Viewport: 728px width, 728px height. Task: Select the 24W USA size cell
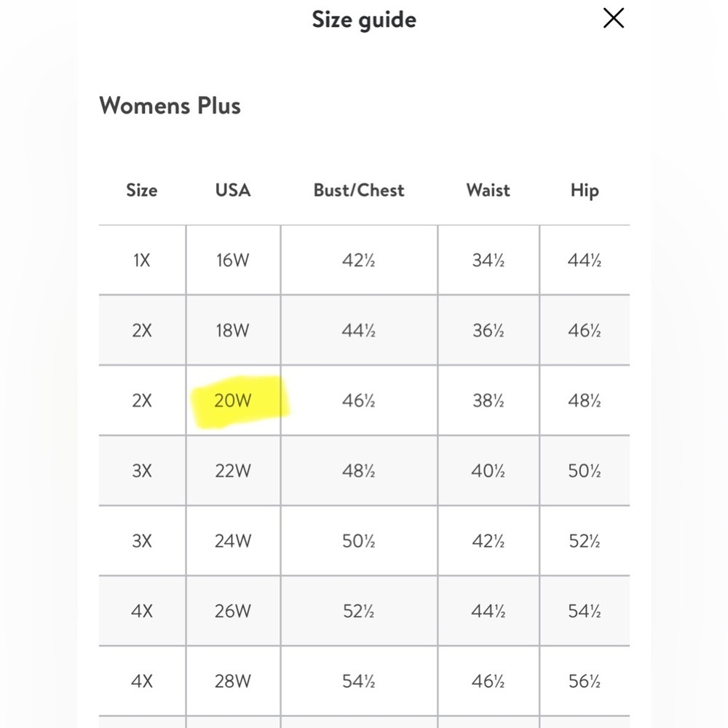point(233,541)
